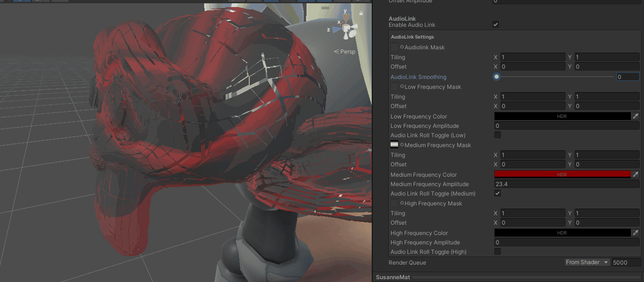Click the Render Queue label
Viewport: 644px width, 282px height.
point(407,263)
